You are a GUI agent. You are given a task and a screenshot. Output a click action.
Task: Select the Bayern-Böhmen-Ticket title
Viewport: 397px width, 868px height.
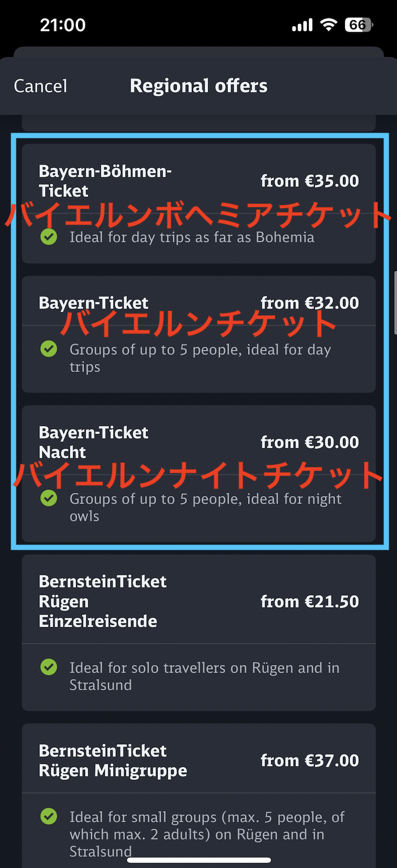pyautogui.click(x=105, y=181)
